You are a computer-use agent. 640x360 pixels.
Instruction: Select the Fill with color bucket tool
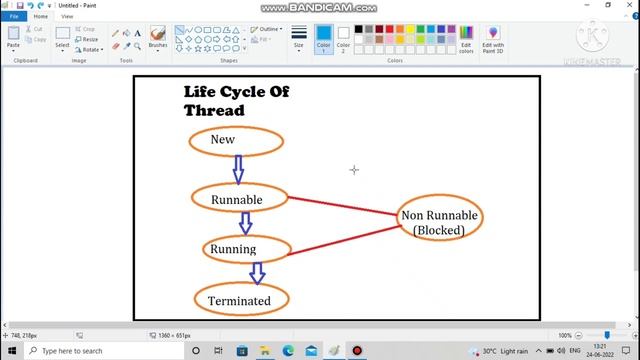tap(127, 33)
